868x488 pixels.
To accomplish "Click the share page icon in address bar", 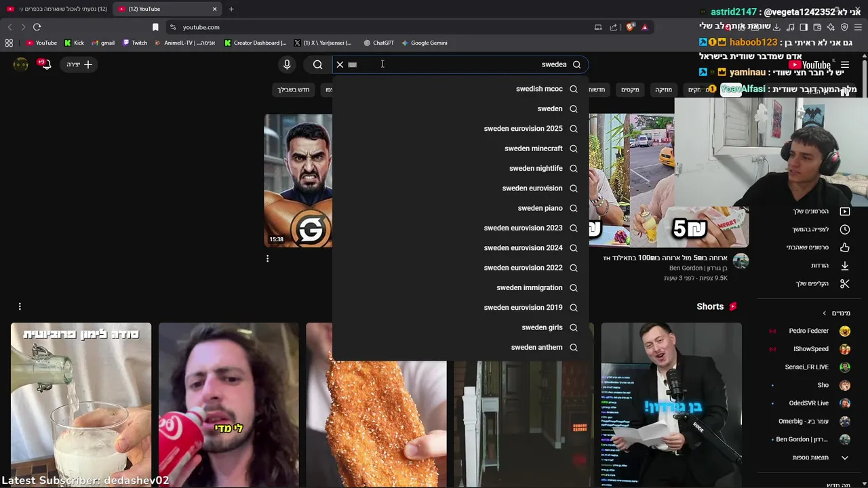I will pyautogui.click(x=614, y=27).
